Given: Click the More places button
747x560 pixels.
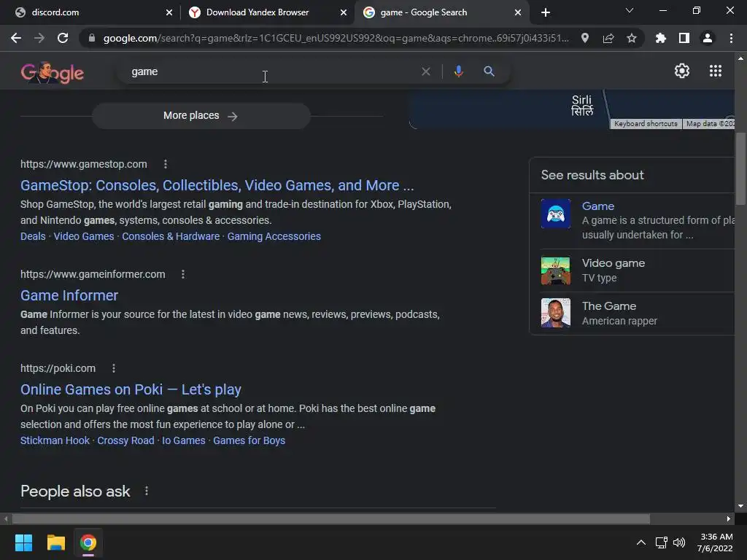Looking at the screenshot, I should coord(201,116).
